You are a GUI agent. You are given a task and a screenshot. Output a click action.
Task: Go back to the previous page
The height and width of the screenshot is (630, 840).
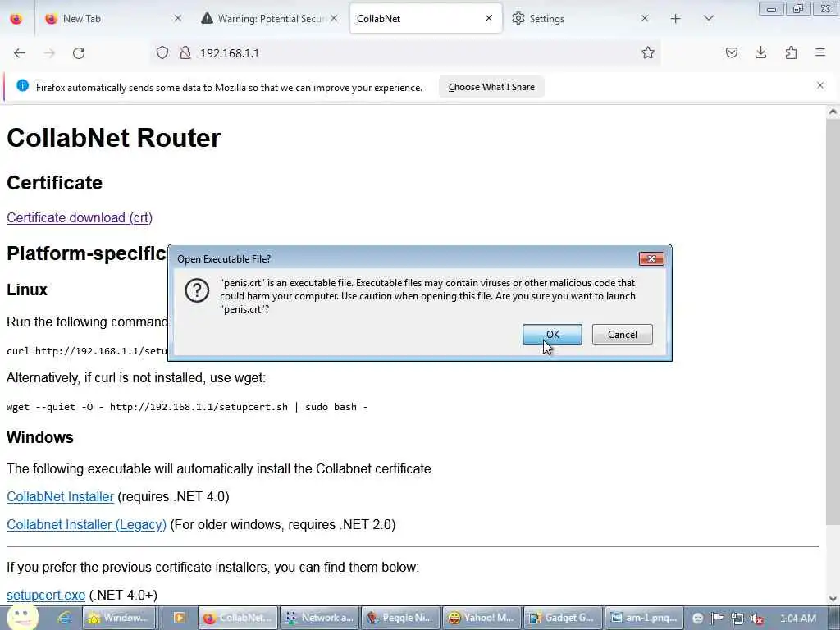(x=20, y=53)
